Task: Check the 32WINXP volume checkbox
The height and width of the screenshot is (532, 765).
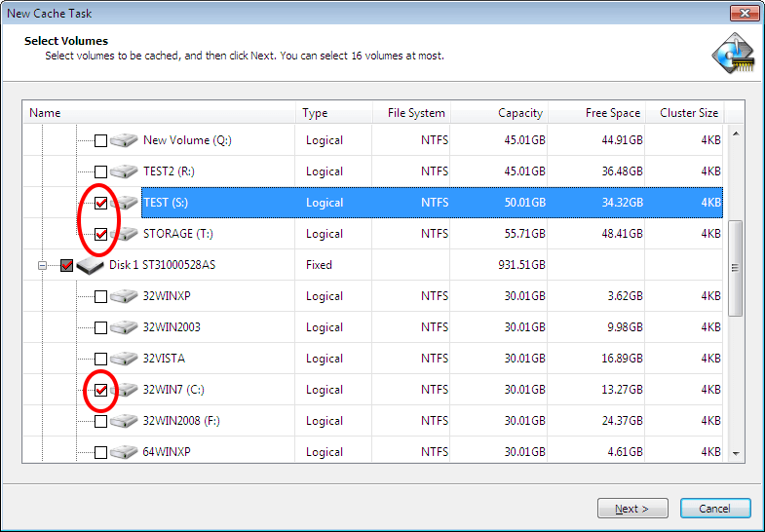Action: 100,296
